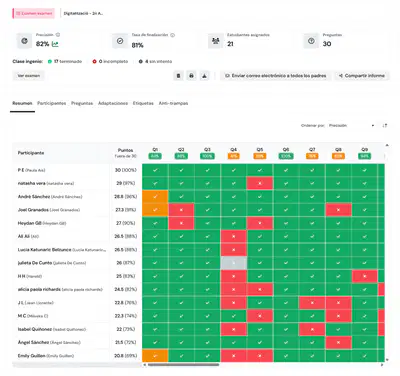
Task: Click Isabel Quiñonez's red Q7 cell
Action: point(312,329)
